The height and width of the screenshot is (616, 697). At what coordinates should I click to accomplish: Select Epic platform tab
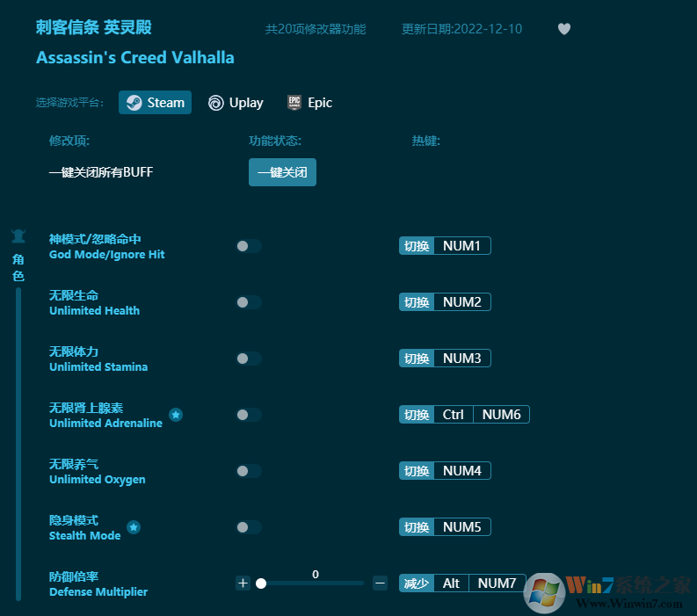(310, 103)
